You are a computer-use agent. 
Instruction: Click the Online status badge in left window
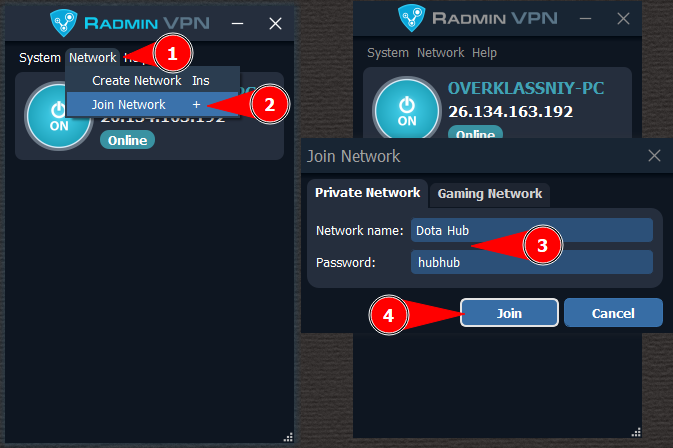[x=127, y=140]
